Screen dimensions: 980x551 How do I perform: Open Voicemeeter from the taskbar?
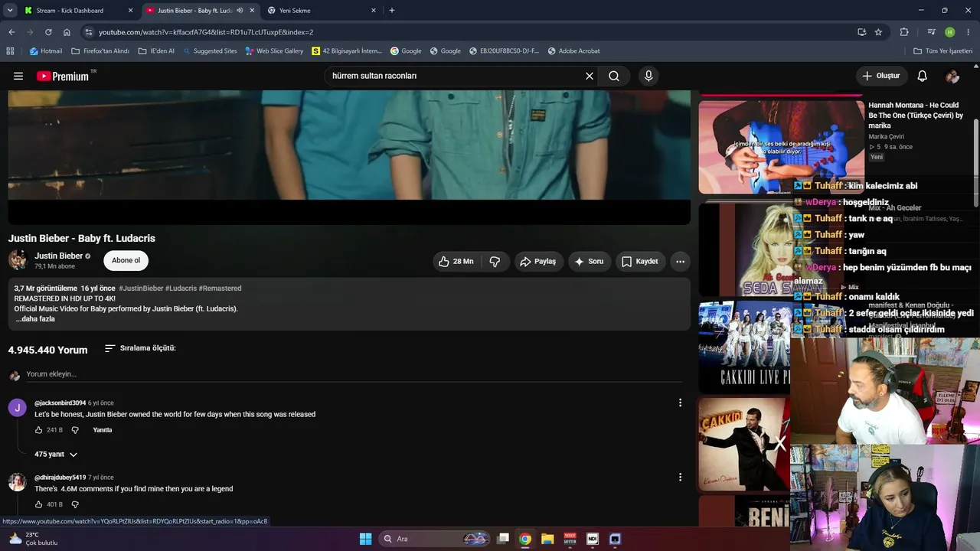[x=570, y=539]
